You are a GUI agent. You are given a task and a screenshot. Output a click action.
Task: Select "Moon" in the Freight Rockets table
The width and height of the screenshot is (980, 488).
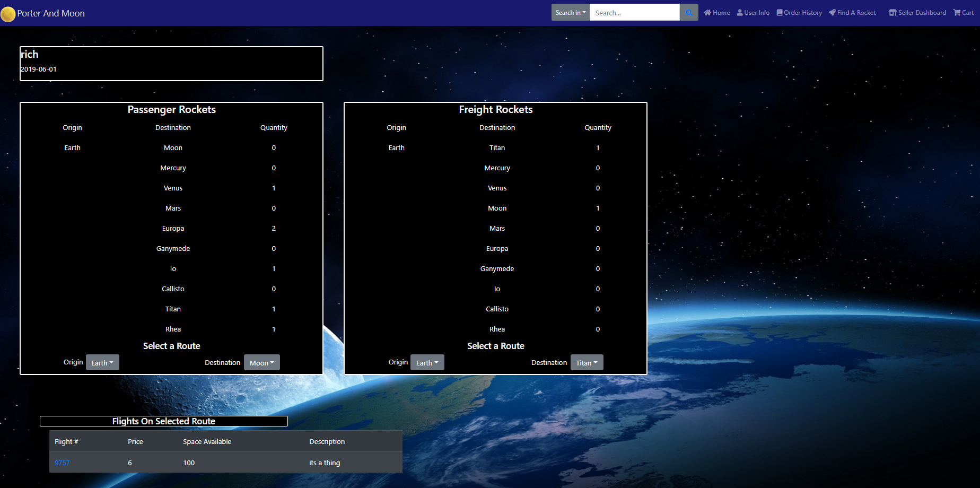[497, 208]
